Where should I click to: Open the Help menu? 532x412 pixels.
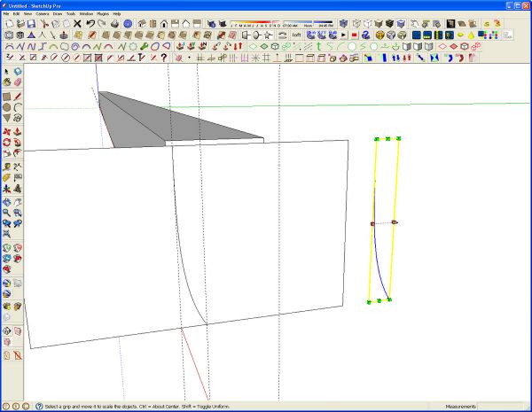pyautogui.click(x=117, y=14)
